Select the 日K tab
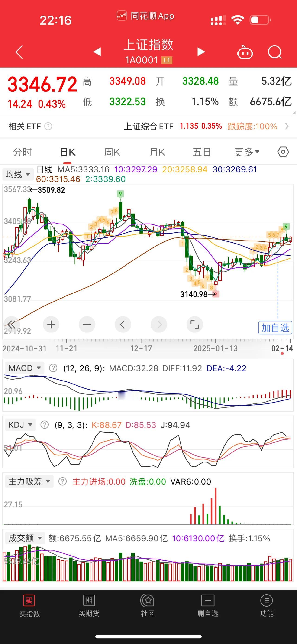 [68, 152]
